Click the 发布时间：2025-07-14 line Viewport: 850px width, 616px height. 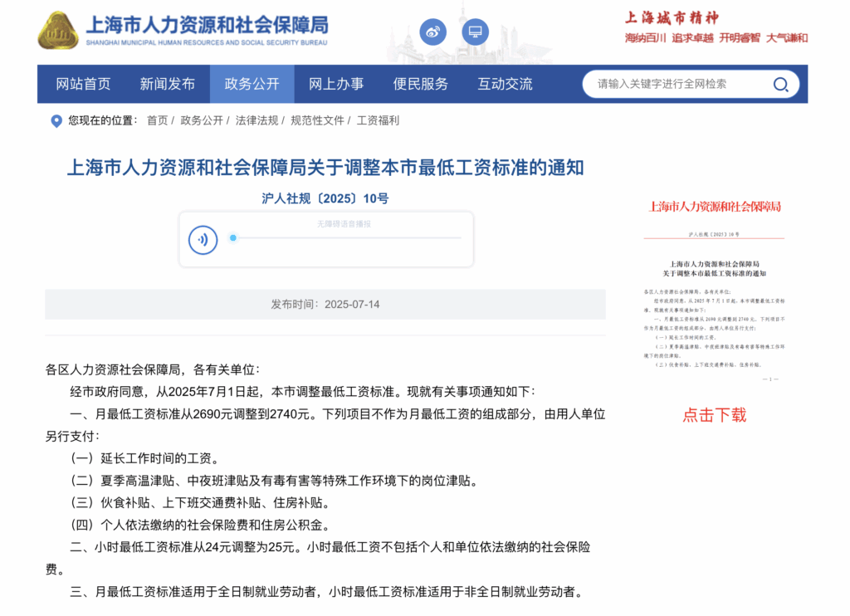[325, 304]
